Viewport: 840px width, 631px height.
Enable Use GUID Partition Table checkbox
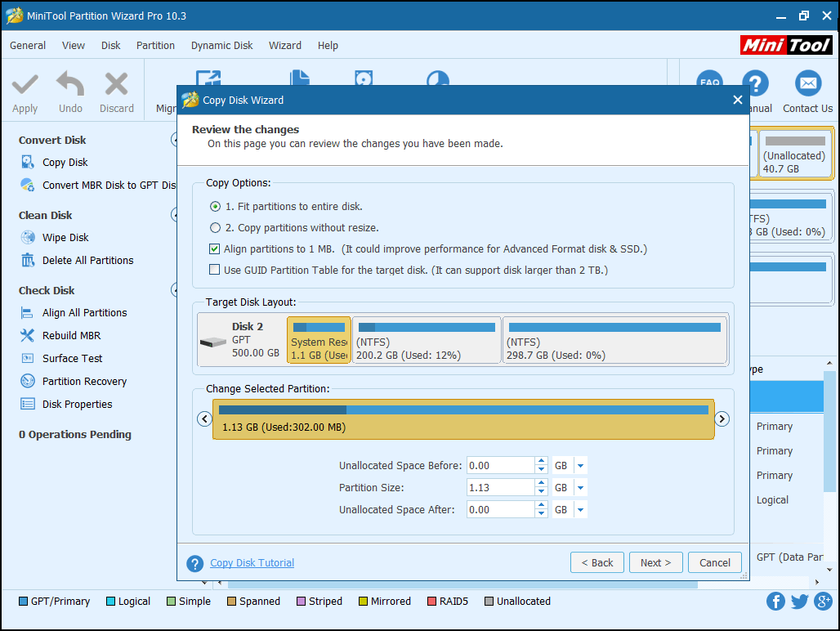215,270
